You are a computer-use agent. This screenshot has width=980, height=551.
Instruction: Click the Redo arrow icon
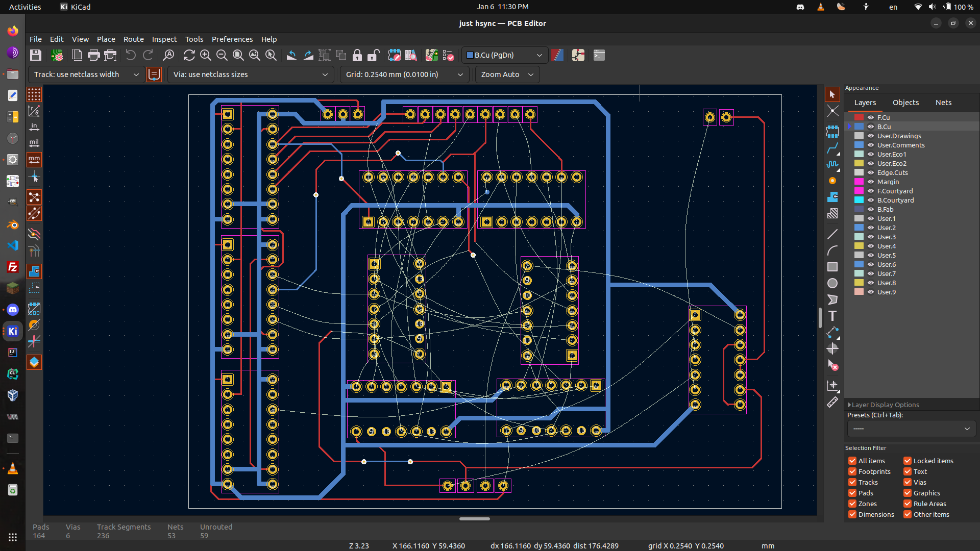pos(148,55)
